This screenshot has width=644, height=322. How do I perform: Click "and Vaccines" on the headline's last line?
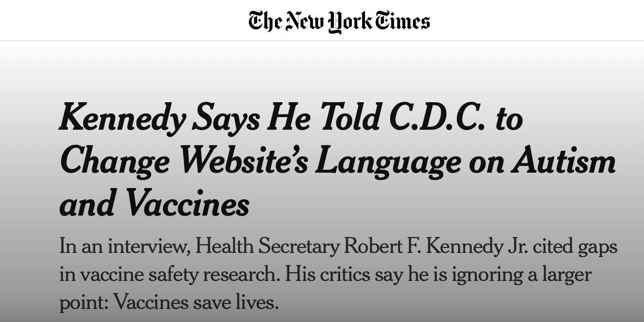[x=154, y=204]
